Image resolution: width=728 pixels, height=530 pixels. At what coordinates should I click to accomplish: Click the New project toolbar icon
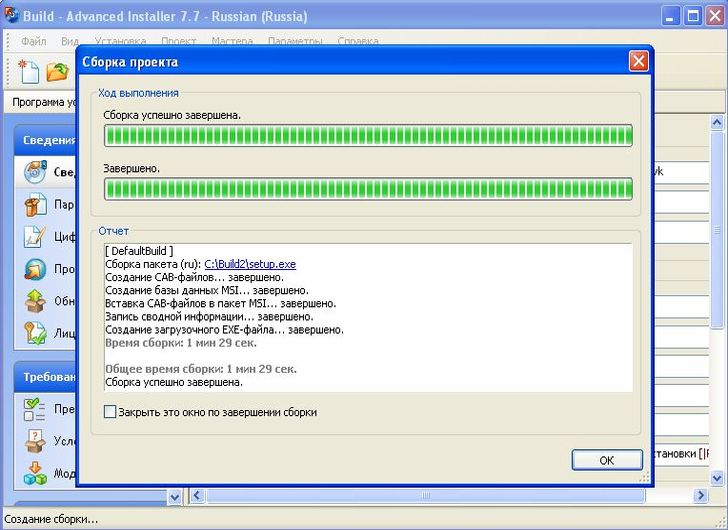coord(29,71)
